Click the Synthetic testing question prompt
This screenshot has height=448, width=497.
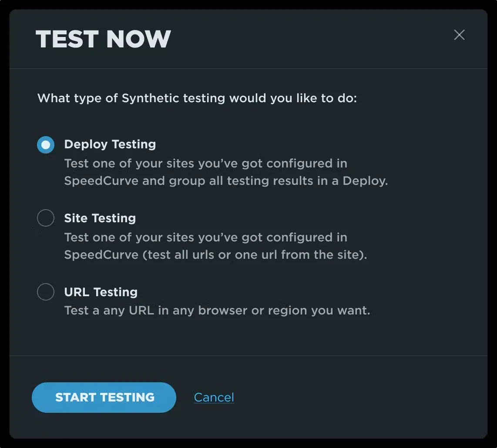pyautogui.click(x=197, y=98)
